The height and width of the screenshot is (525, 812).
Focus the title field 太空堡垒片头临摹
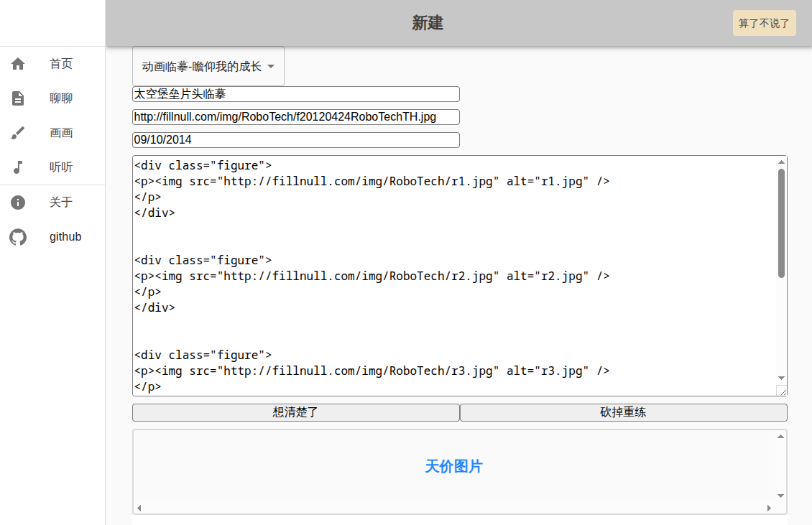coord(295,94)
